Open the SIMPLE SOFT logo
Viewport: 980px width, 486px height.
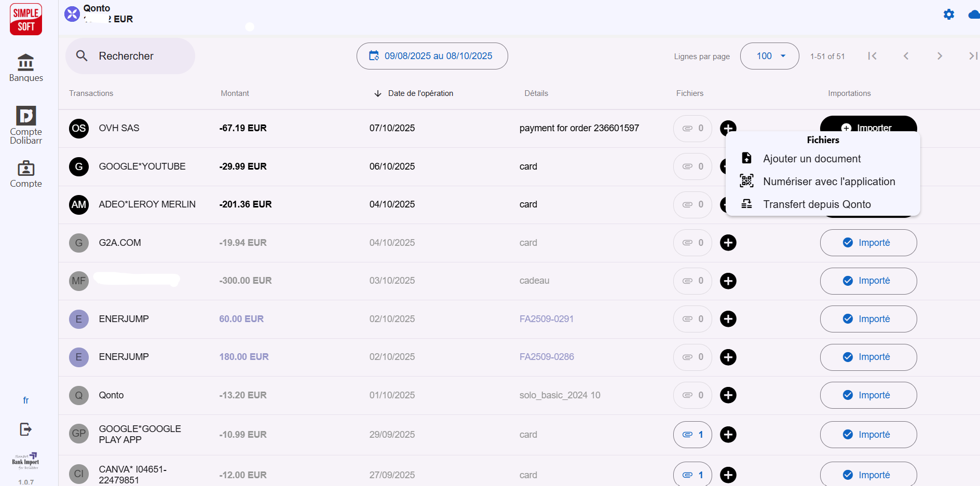[25, 19]
